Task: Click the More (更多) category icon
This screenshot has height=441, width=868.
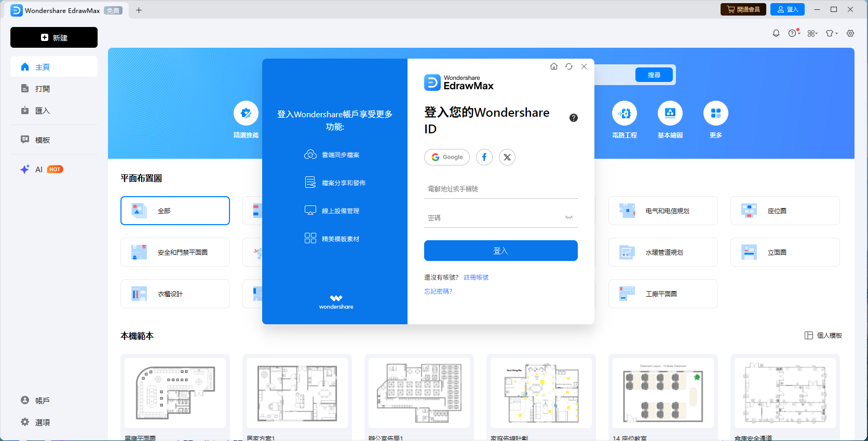Action: pyautogui.click(x=716, y=113)
